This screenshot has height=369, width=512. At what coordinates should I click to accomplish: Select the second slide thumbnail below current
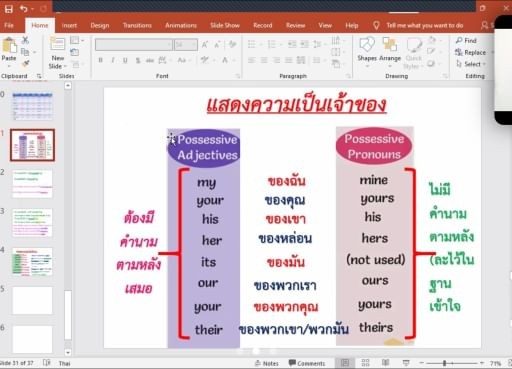coord(32,223)
